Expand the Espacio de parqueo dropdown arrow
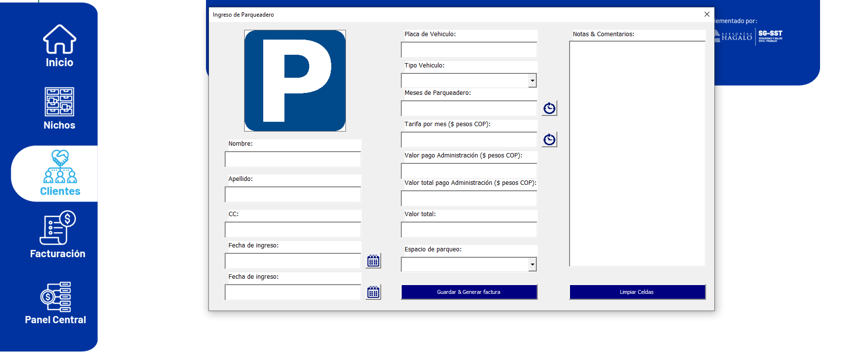 [x=532, y=265]
